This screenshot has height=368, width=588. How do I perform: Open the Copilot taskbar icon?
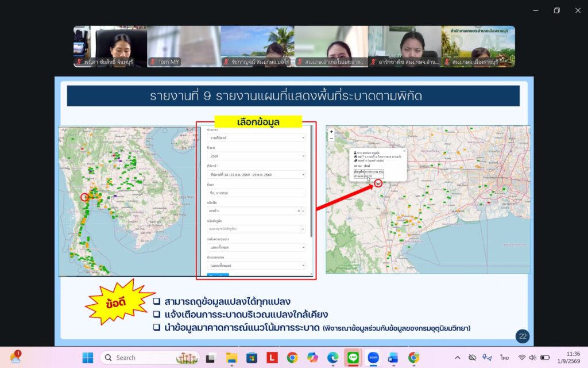(x=312, y=358)
